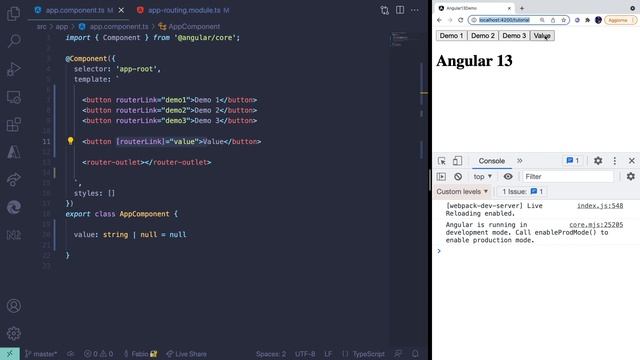Open the Angular icon view in activity bar
Image resolution: width=640 pixels, height=360 pixels.
[13, 152]
